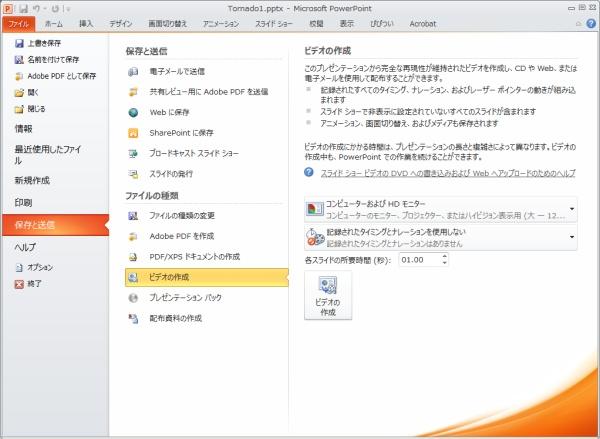Select 保存と送信 in backstage sidebar
This screenshot has width=600, height=439.
tap(56, 225)
